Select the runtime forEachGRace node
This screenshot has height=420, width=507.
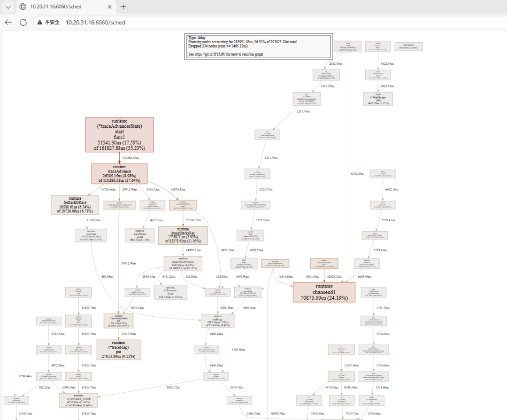(75, 205)
